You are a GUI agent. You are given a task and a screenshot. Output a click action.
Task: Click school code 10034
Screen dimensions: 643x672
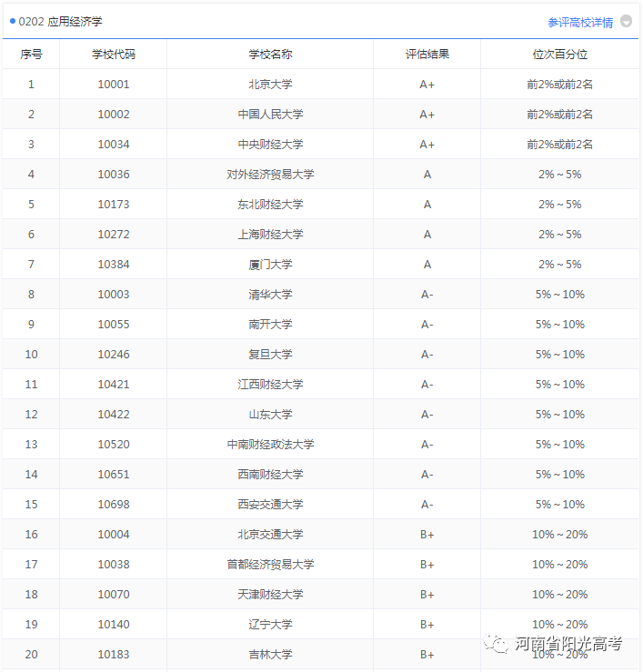pos(114,145)
